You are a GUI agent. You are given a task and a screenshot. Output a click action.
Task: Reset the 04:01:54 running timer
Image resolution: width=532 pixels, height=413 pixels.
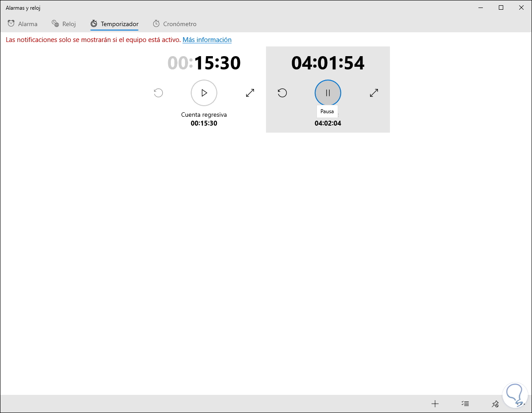(x=282, y=93)
